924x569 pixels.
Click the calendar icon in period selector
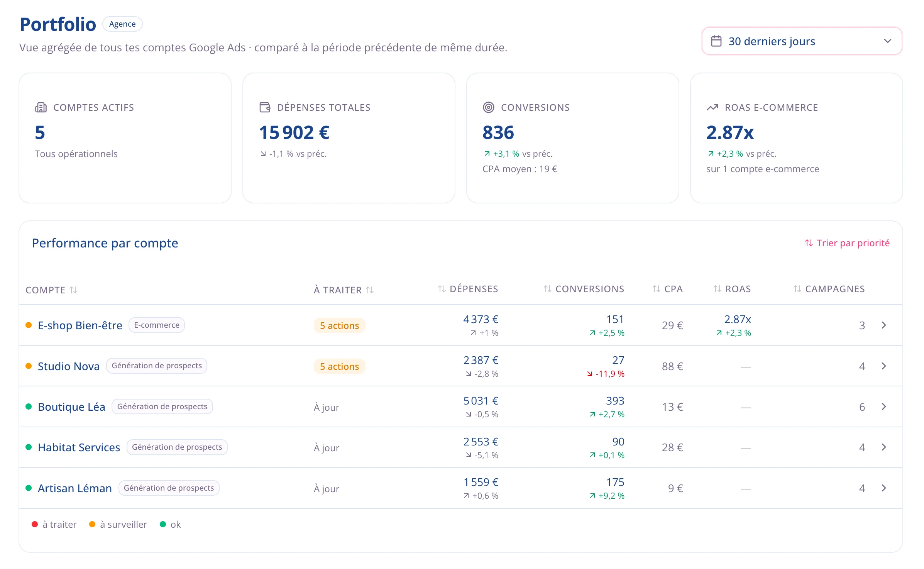coord(716,41)
